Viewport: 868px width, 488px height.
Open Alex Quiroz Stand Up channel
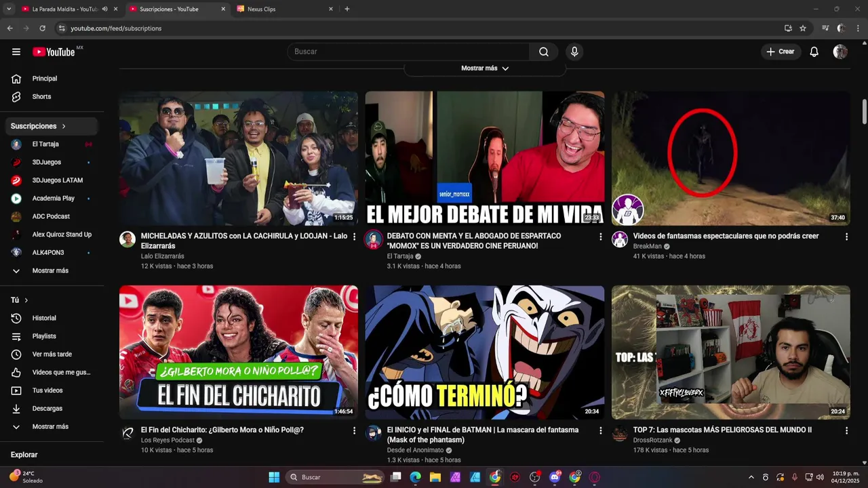(x=52, y=235)
